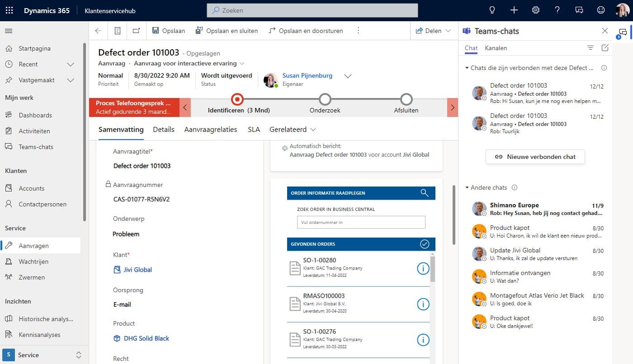This screenshot has height=364, width=633.
Task: Open owner link Susan Pijnenburg
Action: 307,75
